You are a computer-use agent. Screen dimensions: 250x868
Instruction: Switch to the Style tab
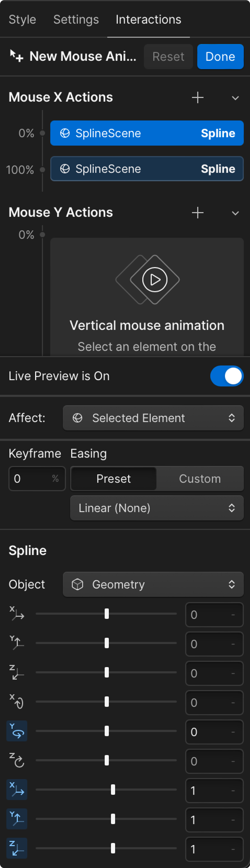[22, 20]
